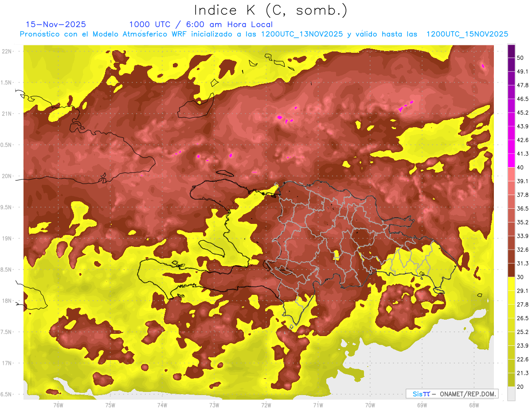The width and height of the screenshot is (532, 411).
Task: Click the "22.6" color scale value
Action: tap(523, 359)
